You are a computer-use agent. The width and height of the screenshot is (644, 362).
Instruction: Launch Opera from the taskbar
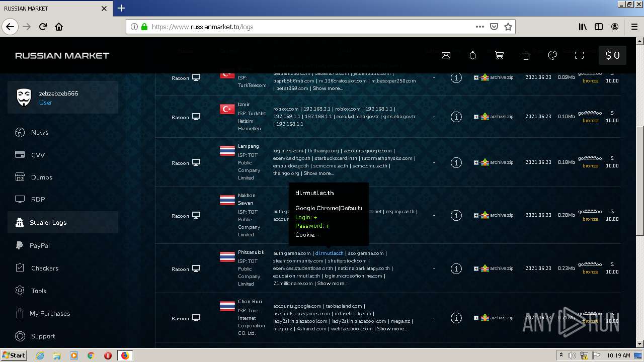[108, 355]
